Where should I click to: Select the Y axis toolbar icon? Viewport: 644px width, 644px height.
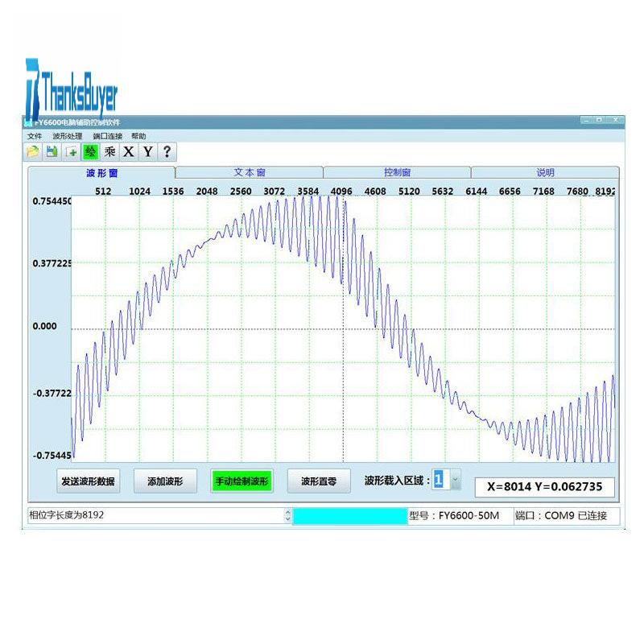pos(148,151)
